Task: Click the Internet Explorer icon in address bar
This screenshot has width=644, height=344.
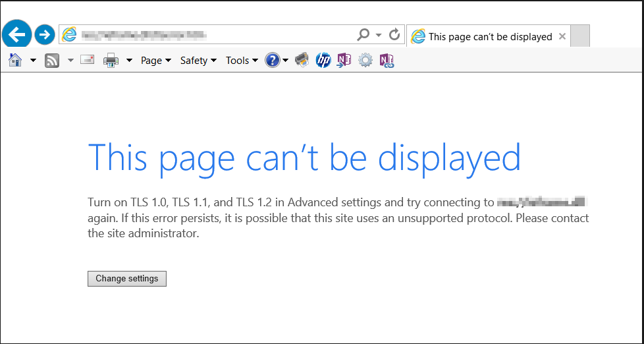Action: [x=68, y=34]
